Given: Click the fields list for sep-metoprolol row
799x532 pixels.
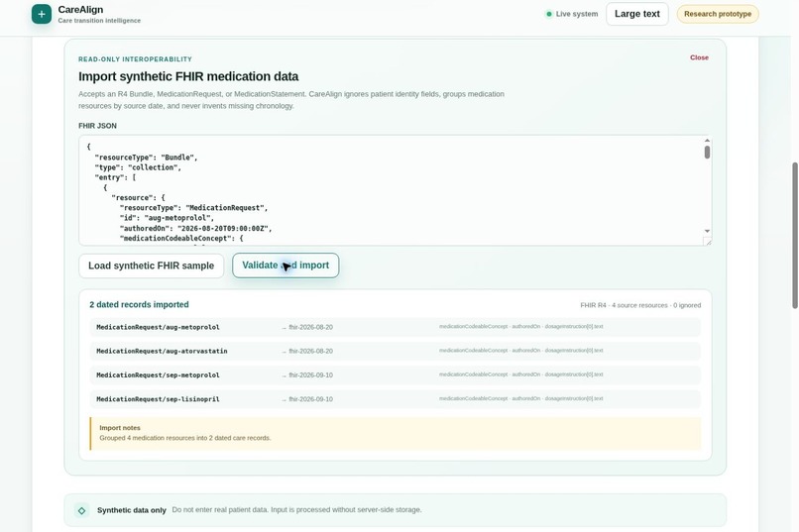Looking at the screenshot, I should point(520,374).
